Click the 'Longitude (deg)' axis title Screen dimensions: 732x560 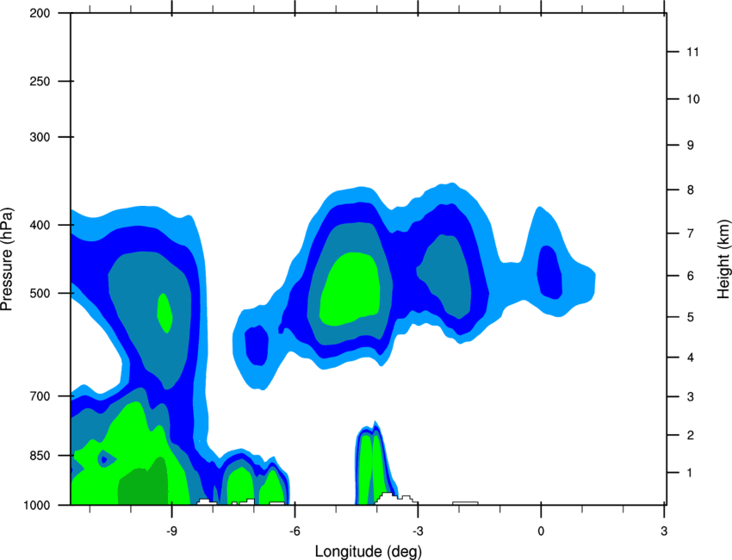coord(369,551)
